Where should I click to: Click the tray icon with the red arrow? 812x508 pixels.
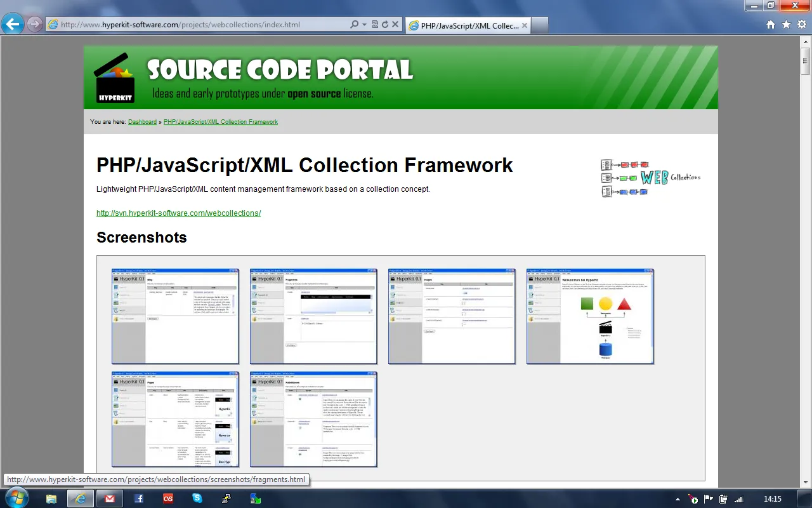tap(693, 500)
